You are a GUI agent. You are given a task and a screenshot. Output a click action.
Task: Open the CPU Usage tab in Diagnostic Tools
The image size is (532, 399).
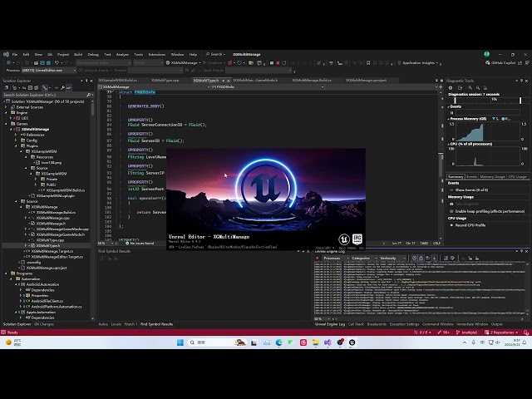[x=517, y=177]
